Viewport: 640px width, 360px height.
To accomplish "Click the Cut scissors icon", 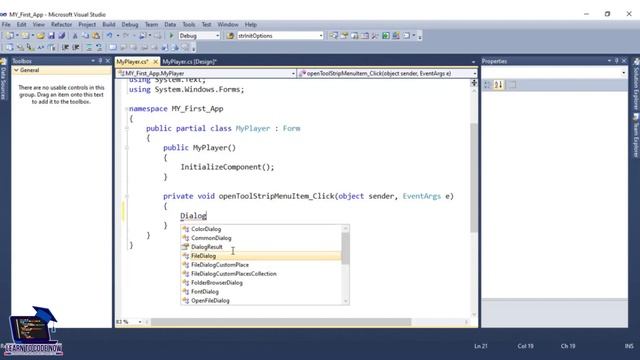I will pyautogui.click(x=75, y=36).
